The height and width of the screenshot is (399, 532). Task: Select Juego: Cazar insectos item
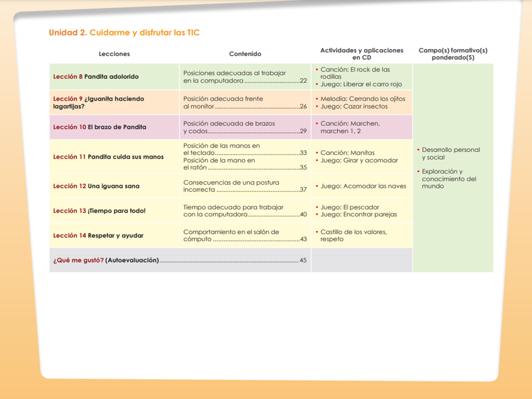(351, 106)
